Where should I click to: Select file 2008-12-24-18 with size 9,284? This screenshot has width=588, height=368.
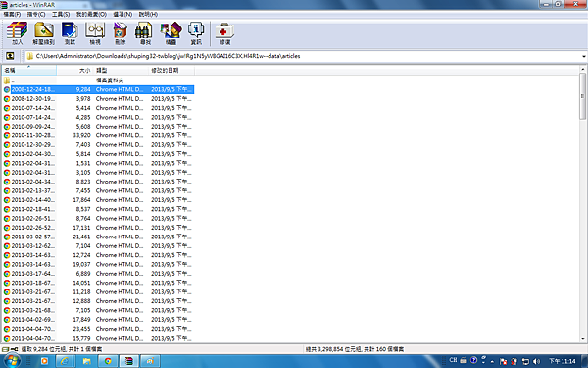pos(98,89)
